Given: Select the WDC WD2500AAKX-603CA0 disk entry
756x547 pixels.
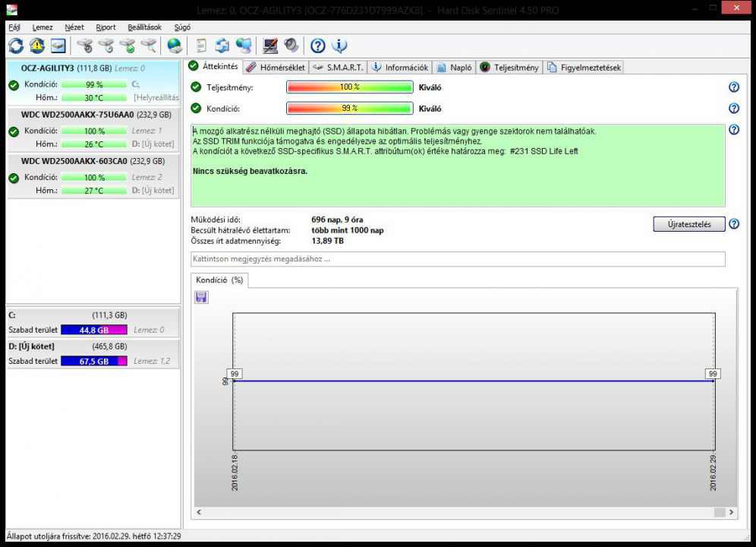Looking at the screenshot, I should 93,175.
